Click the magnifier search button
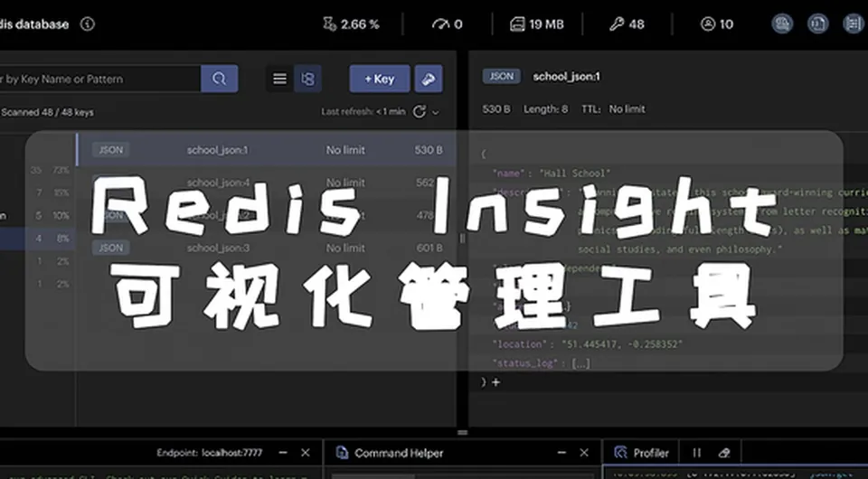Viewport: 868px width, 479px height. (219, 79)
